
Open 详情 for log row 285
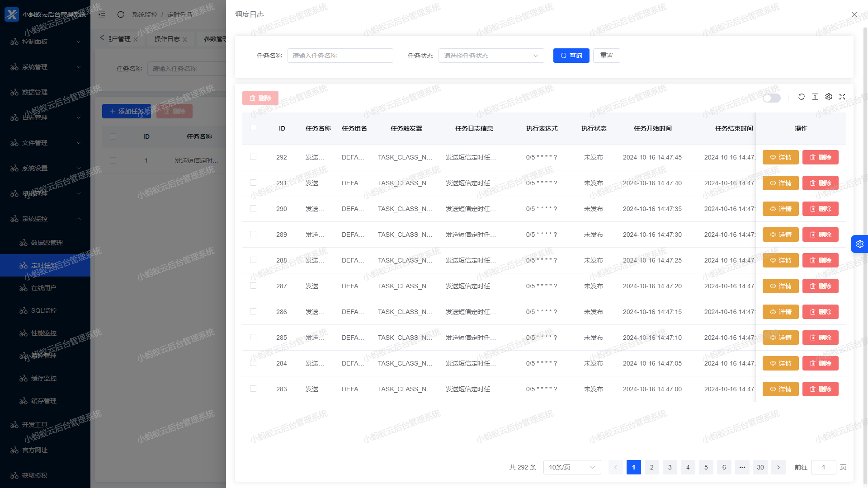coord(781,338)
